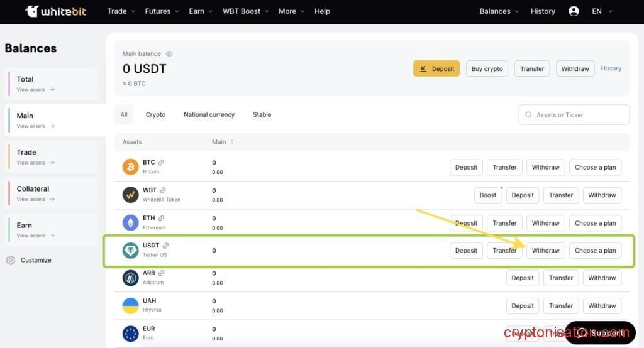The image size is (644, 348).
Task: Click arrow under Earn View assets
Action: coord(52,236)
